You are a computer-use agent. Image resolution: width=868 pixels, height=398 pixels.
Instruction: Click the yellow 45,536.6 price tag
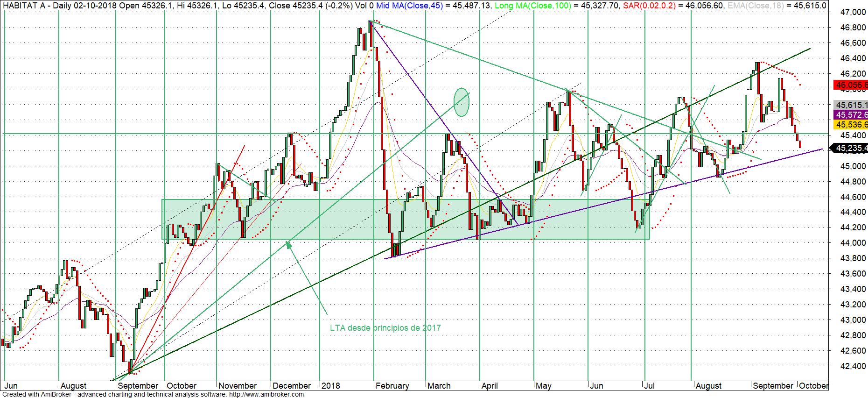click(x=851, y=125)
